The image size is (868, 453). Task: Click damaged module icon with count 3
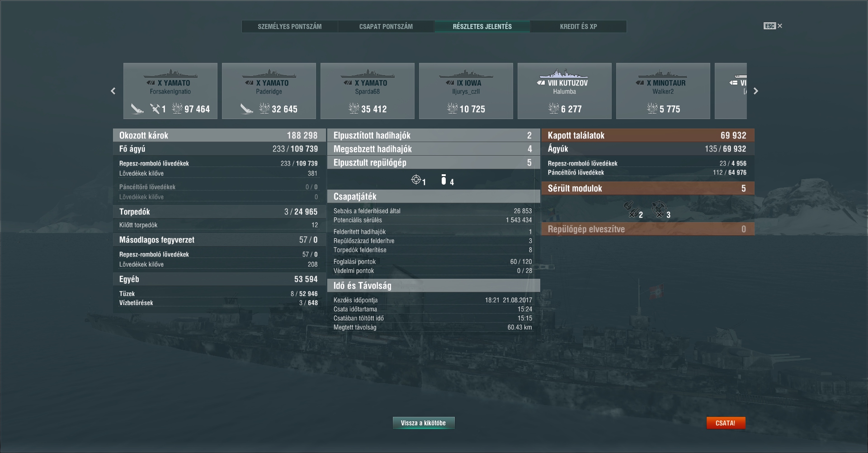(x=659, y=209)
